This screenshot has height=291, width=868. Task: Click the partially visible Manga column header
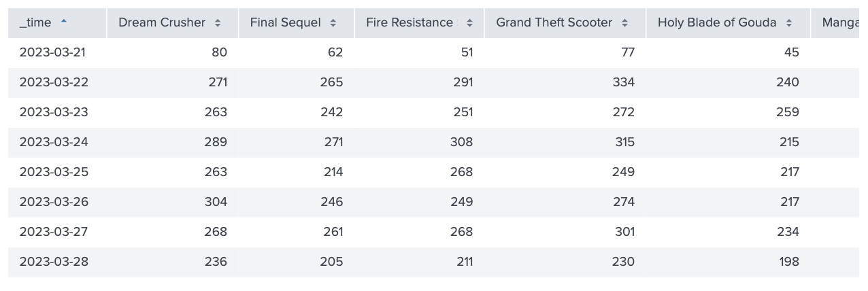click(x=839, y=23)
